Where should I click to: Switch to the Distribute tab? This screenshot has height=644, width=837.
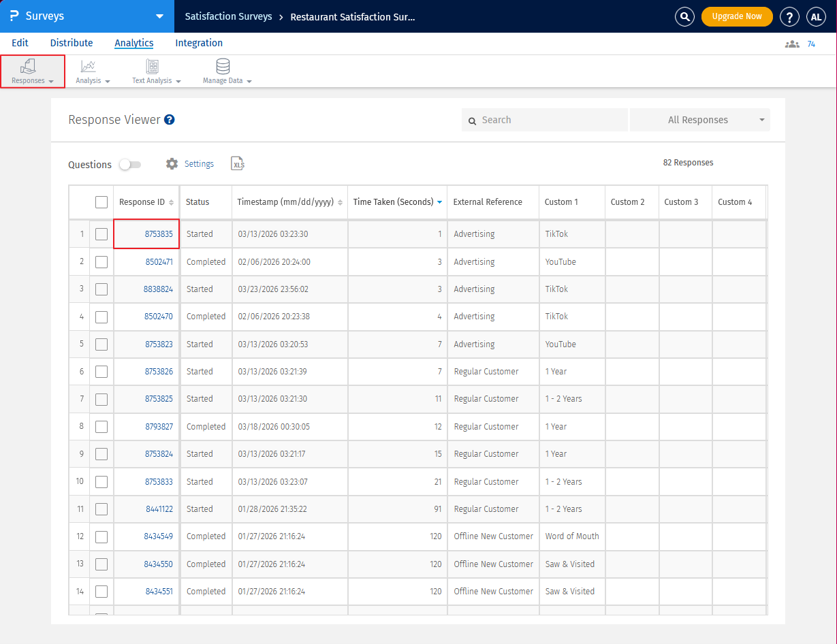tap(72, 43)
